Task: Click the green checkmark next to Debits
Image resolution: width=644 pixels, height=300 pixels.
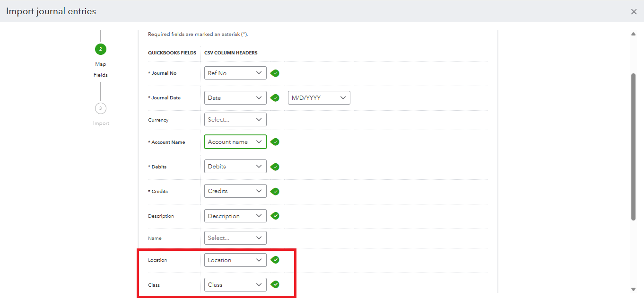Action: [275, 167]
